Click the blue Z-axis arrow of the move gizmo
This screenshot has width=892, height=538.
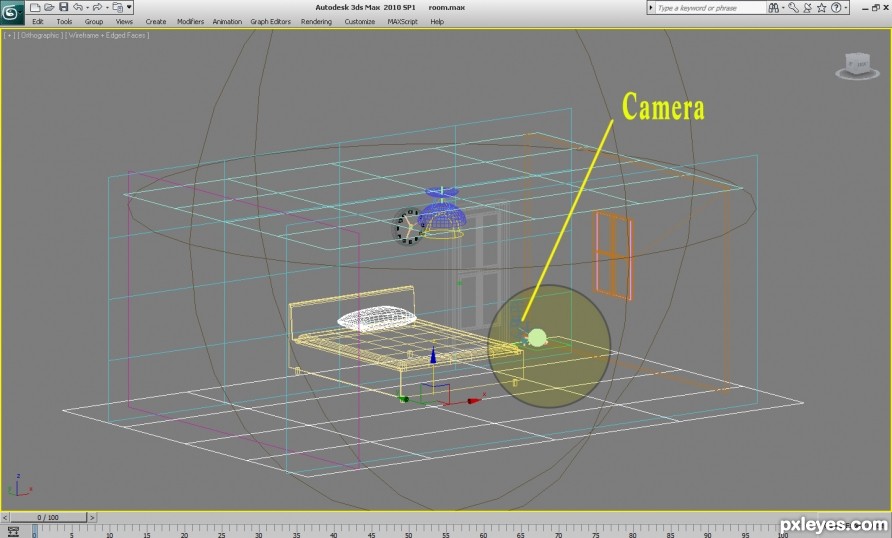tap(433, 355)
